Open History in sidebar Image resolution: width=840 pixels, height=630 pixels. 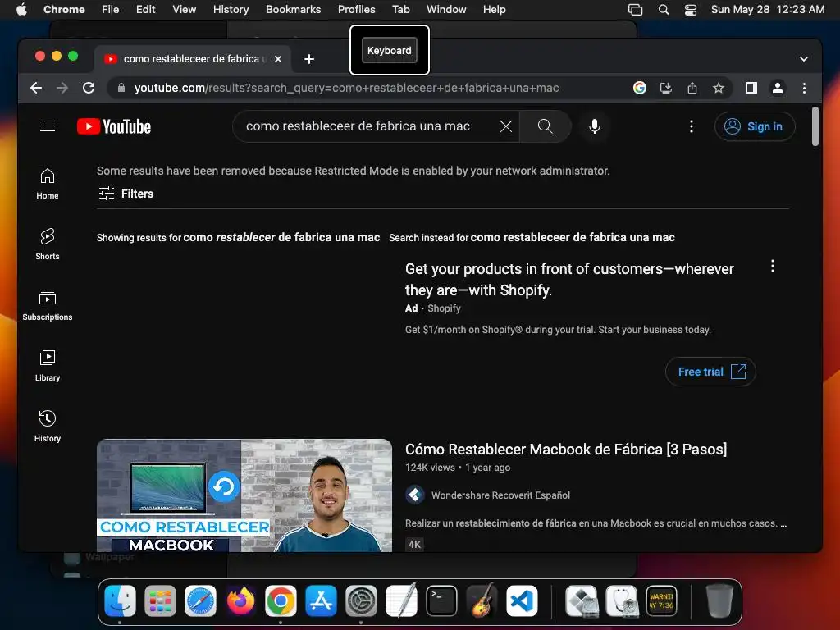point(48,426)
